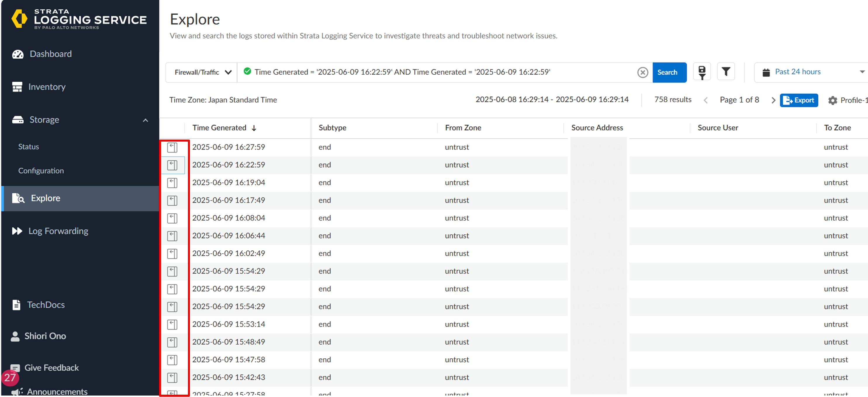Collapse the Storage section chevron
The width and height of the screenshot is (868, 397).
[145, 120]
